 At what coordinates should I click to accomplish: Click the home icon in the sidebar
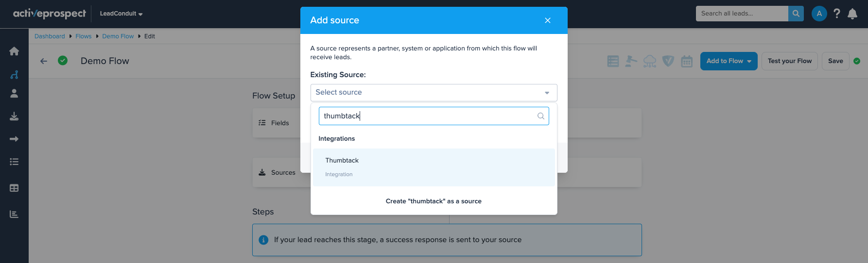[14, 51]
